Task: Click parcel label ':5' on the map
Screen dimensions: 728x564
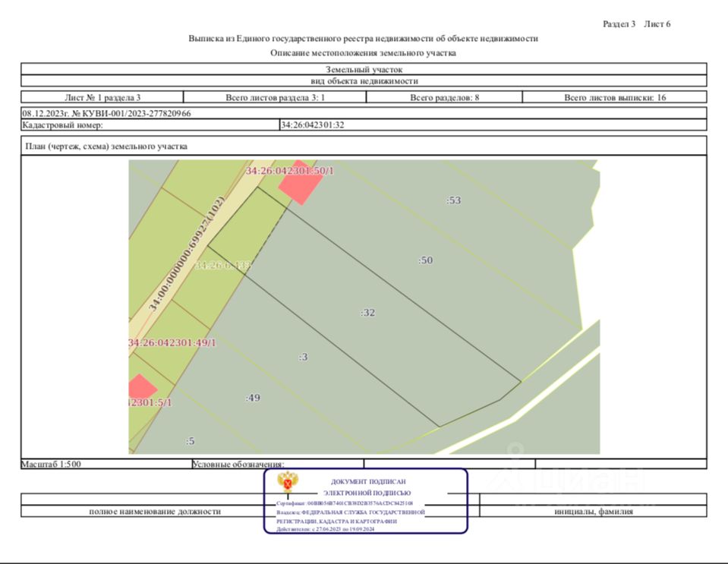Action: (x=190, y=441)
